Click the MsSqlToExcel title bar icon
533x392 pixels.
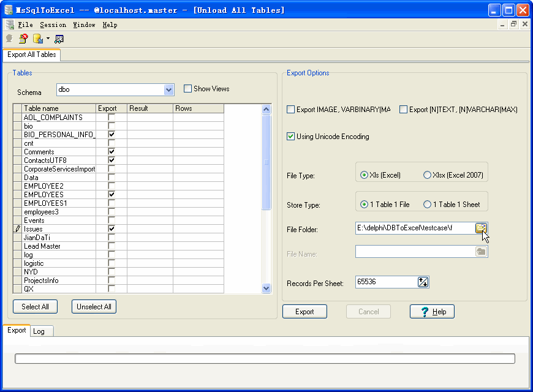tap(8, 10)
